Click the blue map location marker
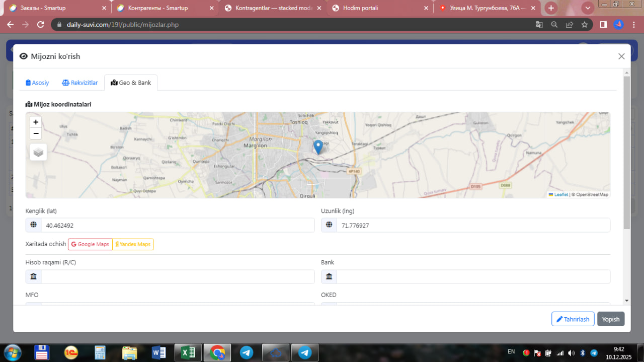The width and height of the screenshot is (644, 362). coord(318,147)
